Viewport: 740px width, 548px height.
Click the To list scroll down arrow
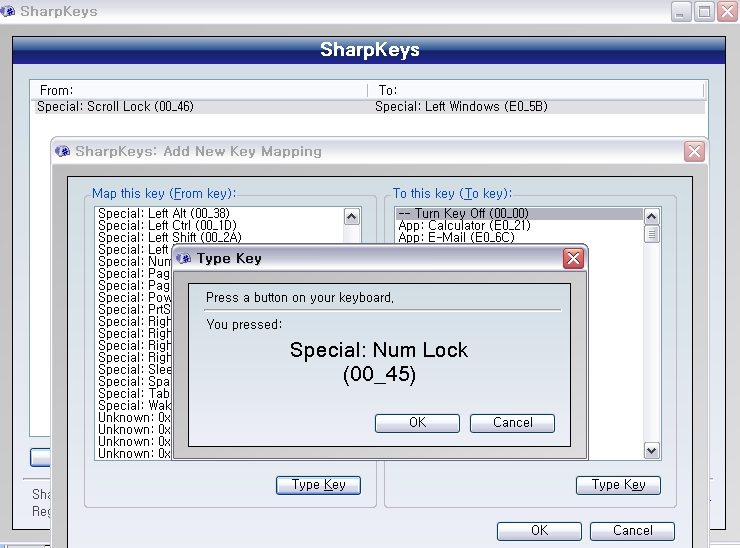click(651, 450)
